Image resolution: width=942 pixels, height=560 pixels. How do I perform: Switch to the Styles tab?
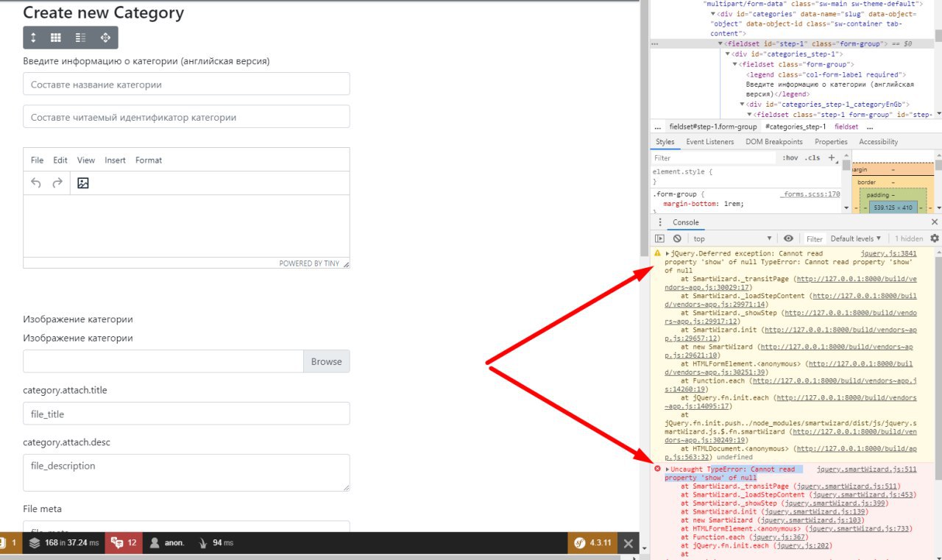[x=665, y=141]
